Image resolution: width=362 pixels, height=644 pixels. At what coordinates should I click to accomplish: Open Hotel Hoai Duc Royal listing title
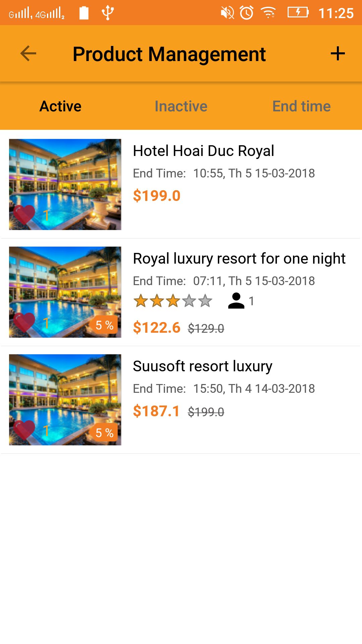(203, 151)
